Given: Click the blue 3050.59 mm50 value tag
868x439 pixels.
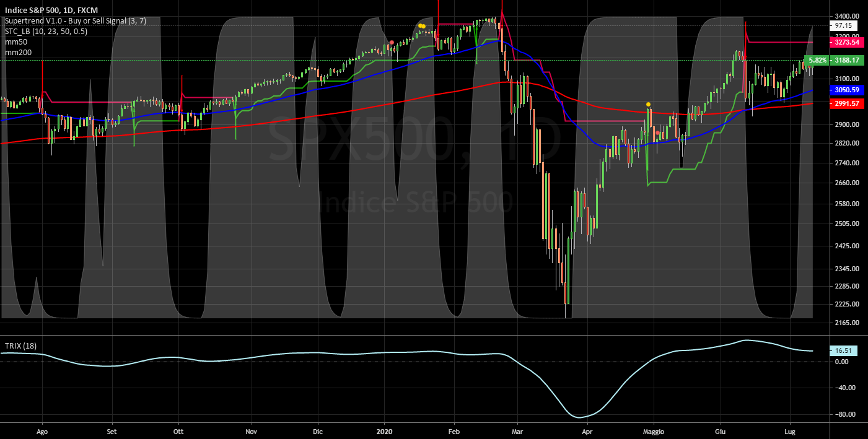Looking at the screenshot, I should point(846,90).
